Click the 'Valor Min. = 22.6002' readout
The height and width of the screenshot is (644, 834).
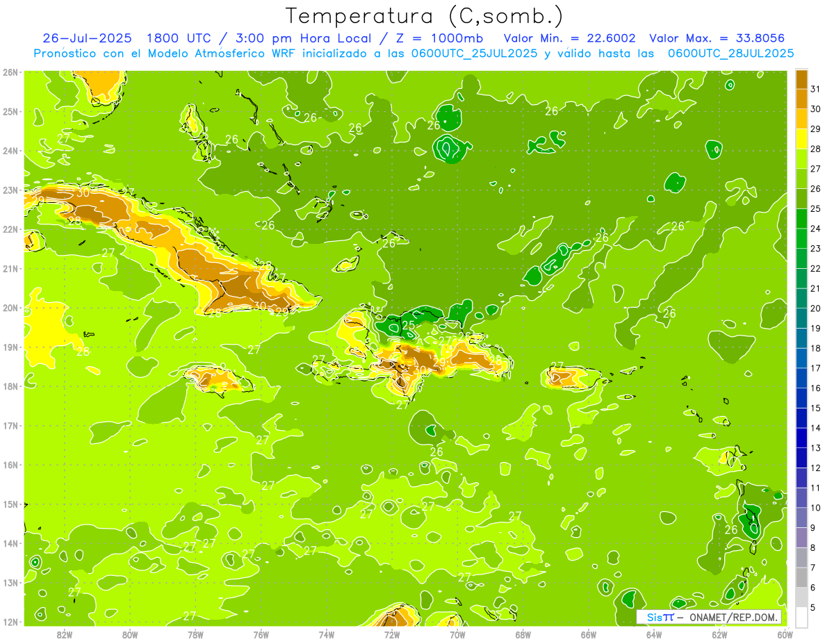click(x=569, y=38)
